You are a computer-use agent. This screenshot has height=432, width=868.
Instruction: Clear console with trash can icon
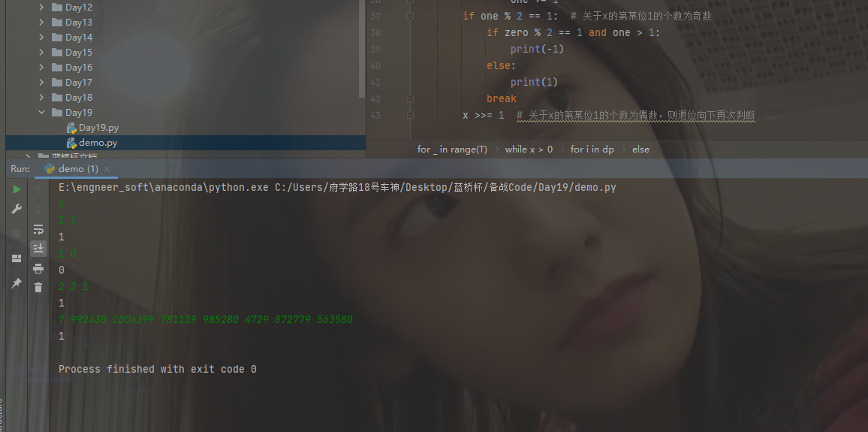[38, 288]
